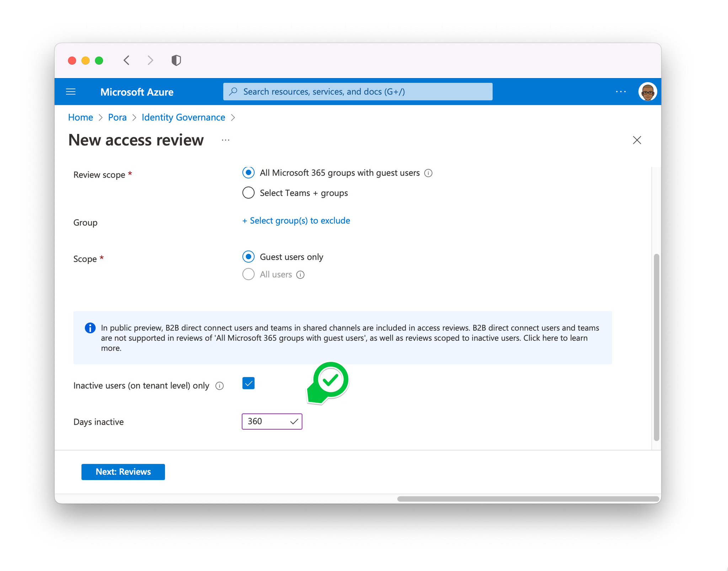Screen dimensions: 728x571
Task: Click the shield icon in the browser toolbar
Action: 176,60
